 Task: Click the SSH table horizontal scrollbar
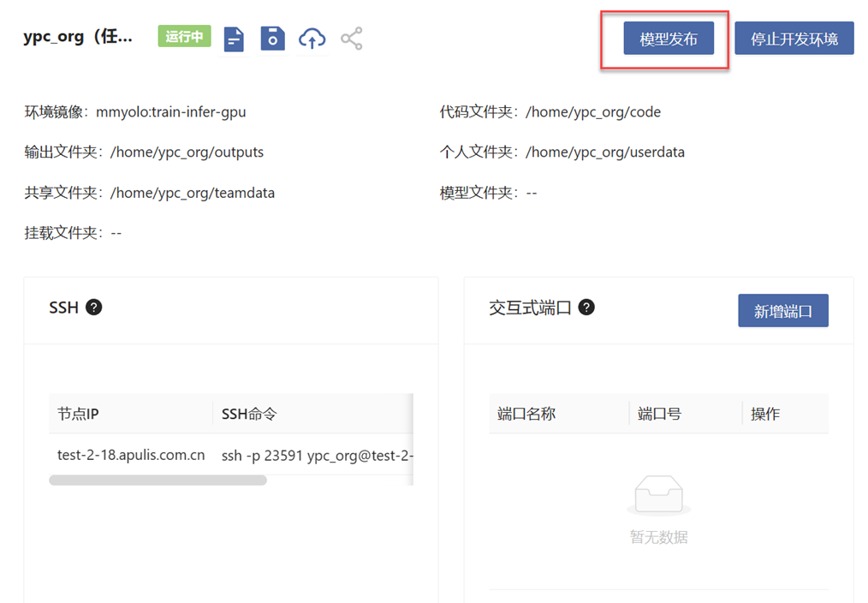[158, 480]
